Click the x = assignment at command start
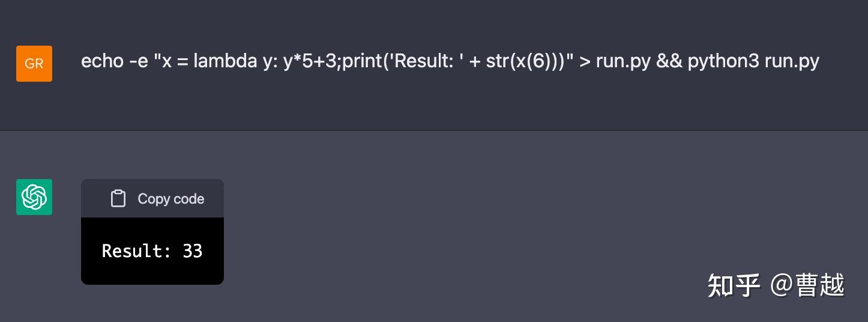Image resolution: width=868 pixels, height=322 pixels. (x=175, y=61)
